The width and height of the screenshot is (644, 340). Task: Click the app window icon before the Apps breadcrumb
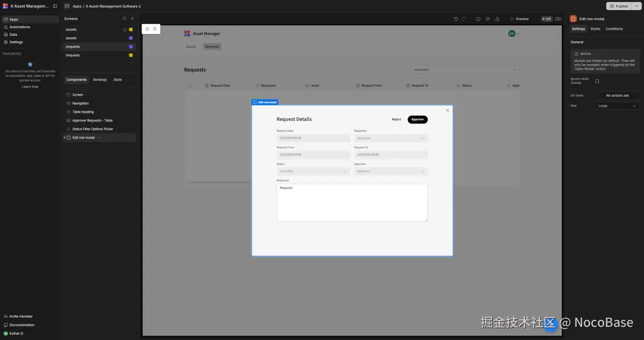(67, 6)
